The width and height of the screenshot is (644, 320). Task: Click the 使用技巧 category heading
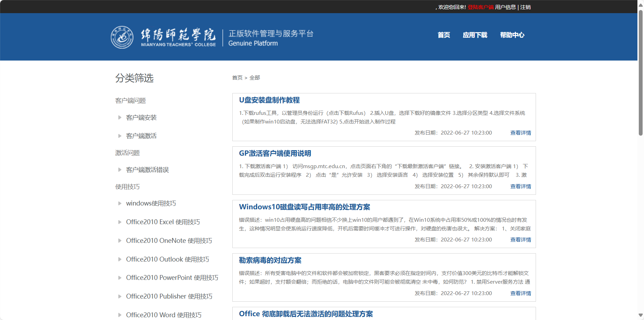coord(127,187)
